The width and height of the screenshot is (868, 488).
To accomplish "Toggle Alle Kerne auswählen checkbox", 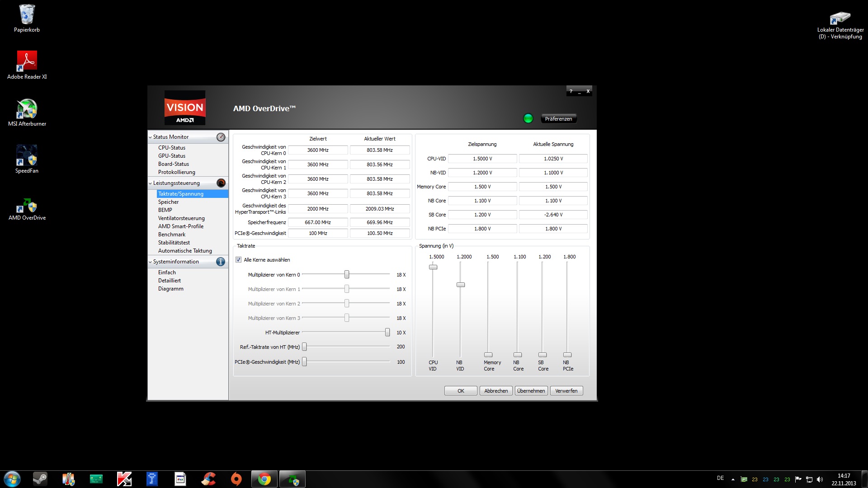I will pos(238,260).
